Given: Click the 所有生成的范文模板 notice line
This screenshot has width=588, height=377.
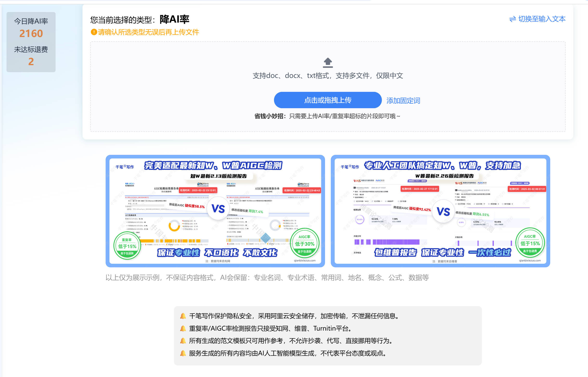Looking at the screenshot, I should (292, 341).
